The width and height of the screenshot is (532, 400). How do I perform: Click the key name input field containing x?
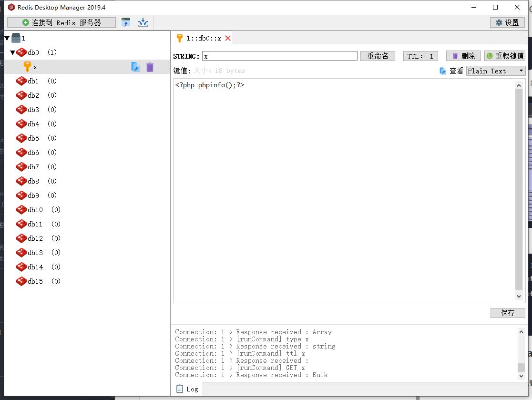279,56
